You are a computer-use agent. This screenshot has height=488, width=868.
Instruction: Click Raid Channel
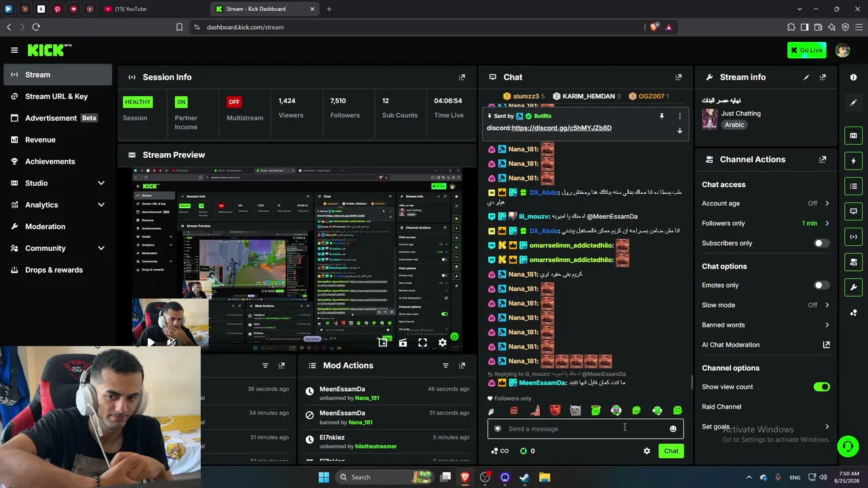point(722,407)
